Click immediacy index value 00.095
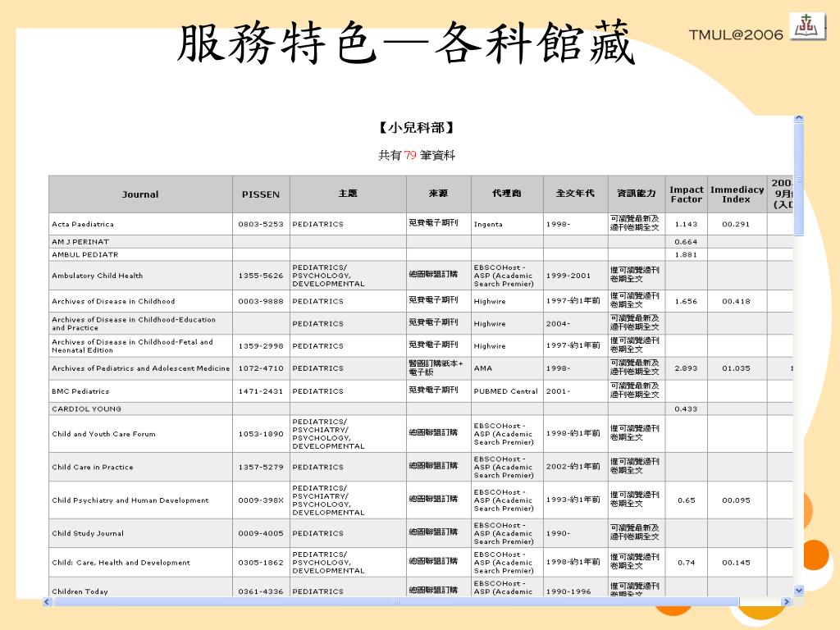This screenshot has height=630, width=840. click(736, 500)
